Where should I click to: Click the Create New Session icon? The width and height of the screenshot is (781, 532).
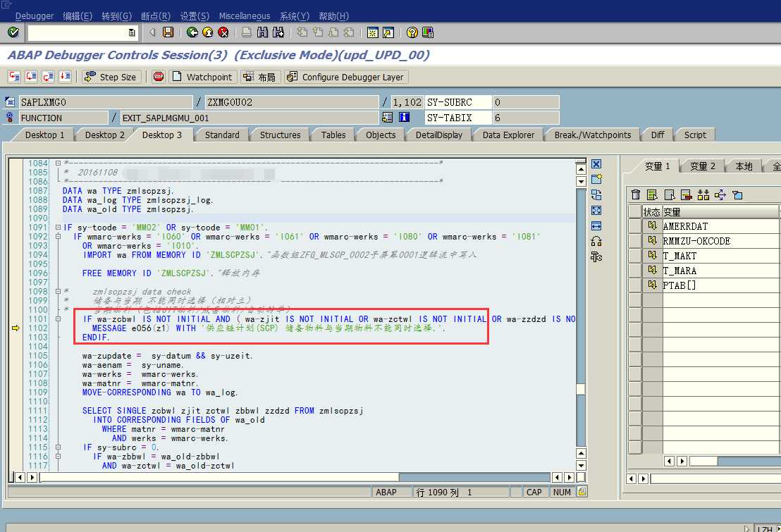[373, 32]
